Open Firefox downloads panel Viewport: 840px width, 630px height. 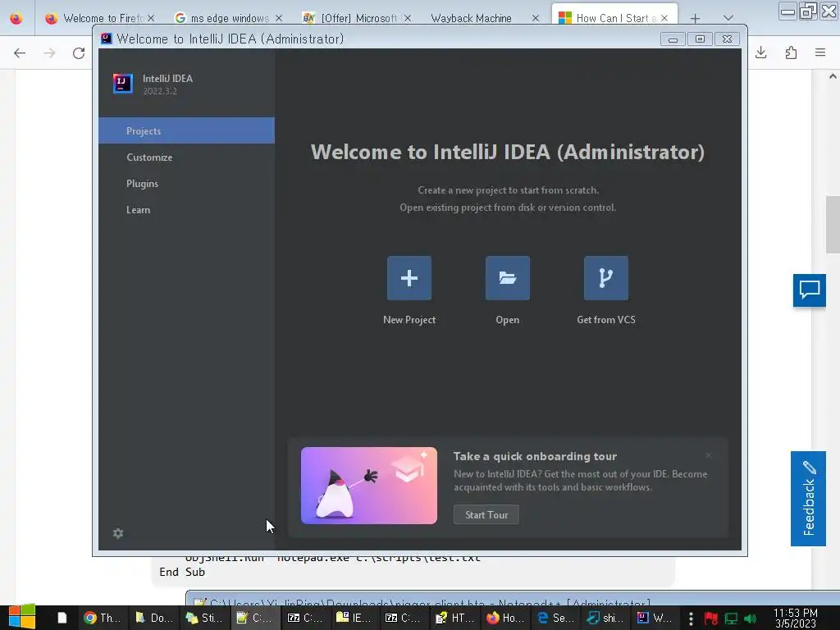[761, 52]
